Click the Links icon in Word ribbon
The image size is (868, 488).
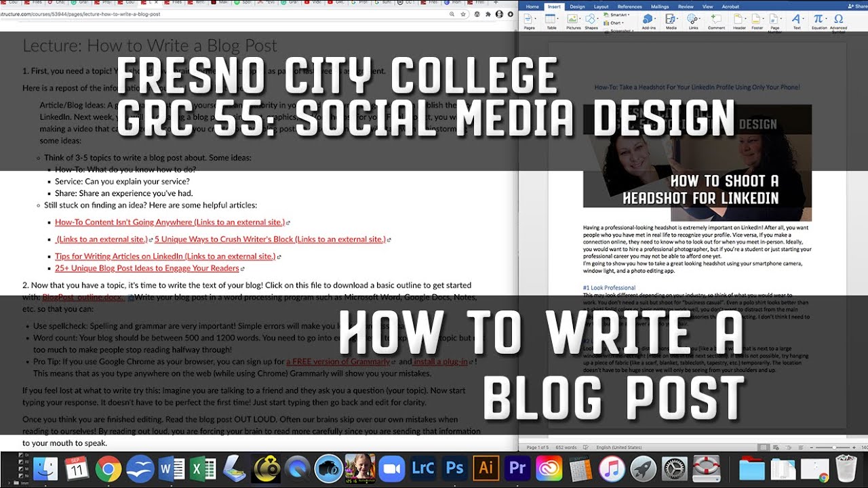coord(693,21)
